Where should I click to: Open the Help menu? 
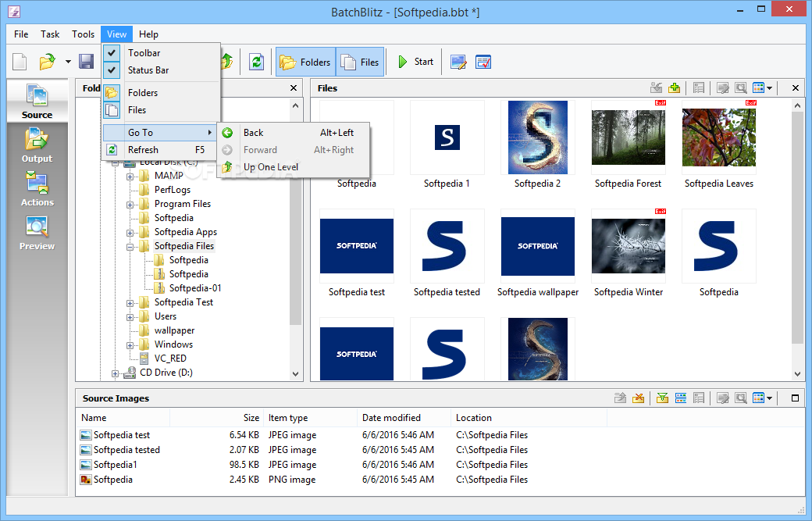point(148,34)
